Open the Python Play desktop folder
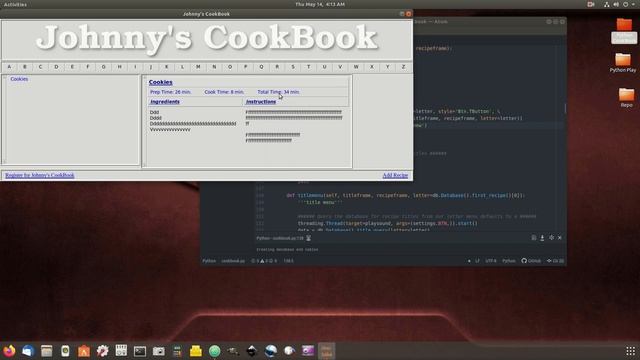The height and width of the screenshot is (360, 640). [623, 62]
